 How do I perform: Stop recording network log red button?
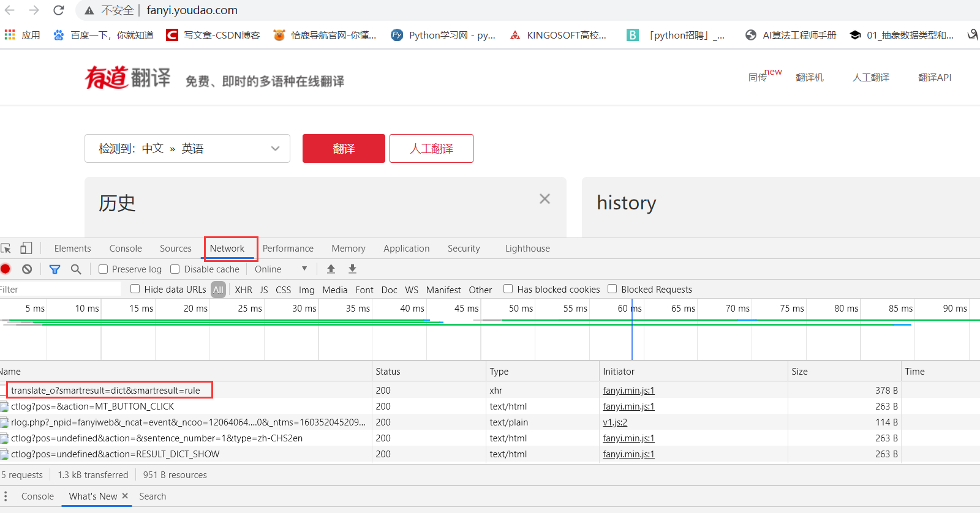pyautogui.click(x=6, y=269)
